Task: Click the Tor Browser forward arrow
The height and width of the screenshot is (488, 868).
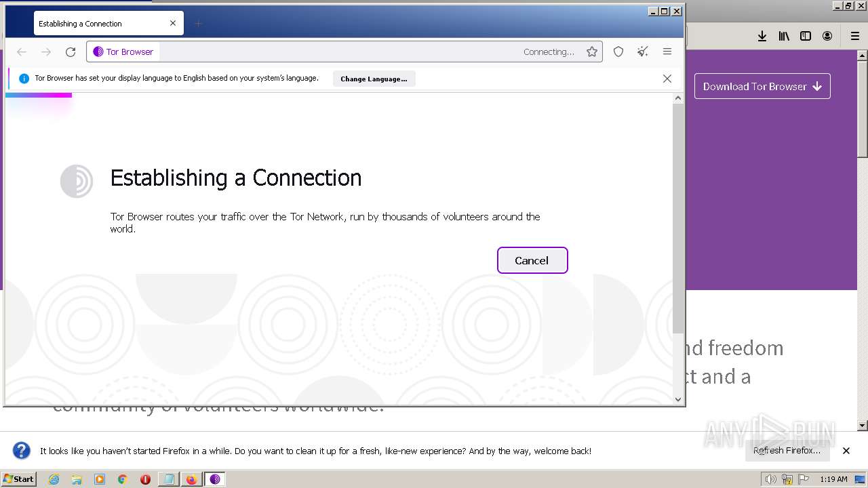Action: click(46, 52)
